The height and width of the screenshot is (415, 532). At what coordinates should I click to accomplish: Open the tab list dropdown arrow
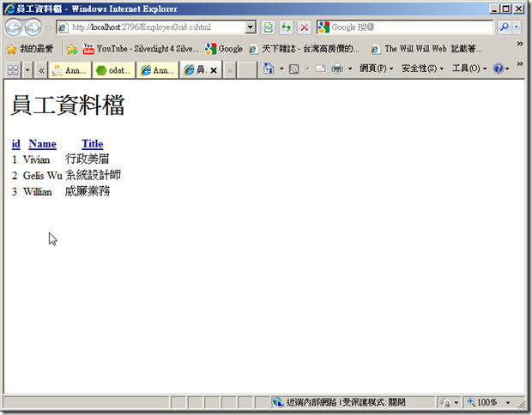(27, 69)
